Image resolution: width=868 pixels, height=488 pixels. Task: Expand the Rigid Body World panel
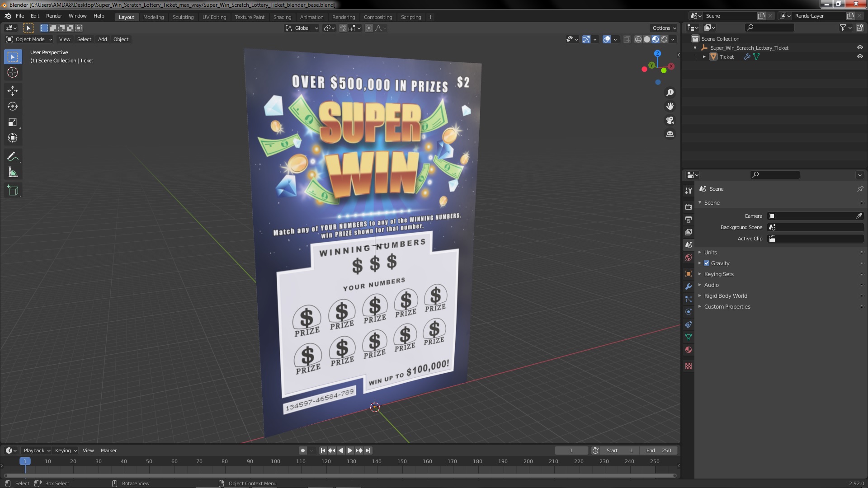(725, 296)
